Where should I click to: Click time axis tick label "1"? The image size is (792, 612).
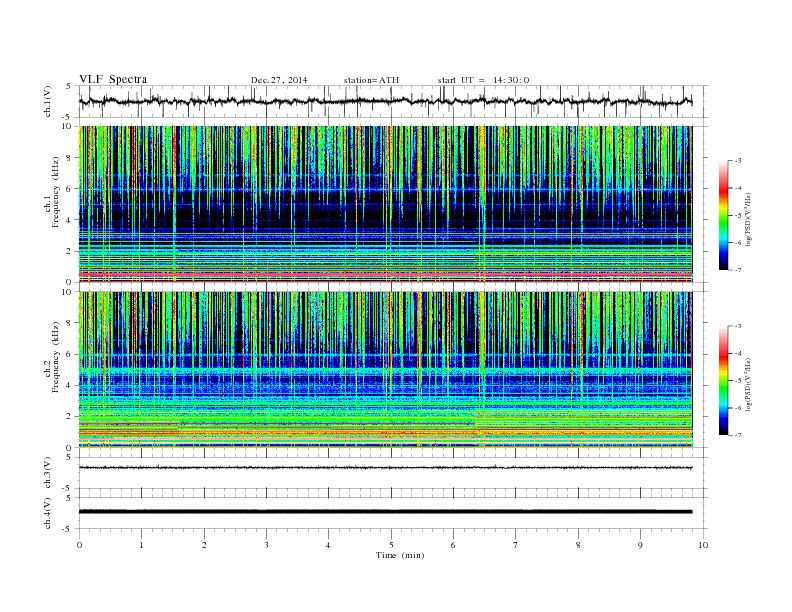click(x=141, y=545)
